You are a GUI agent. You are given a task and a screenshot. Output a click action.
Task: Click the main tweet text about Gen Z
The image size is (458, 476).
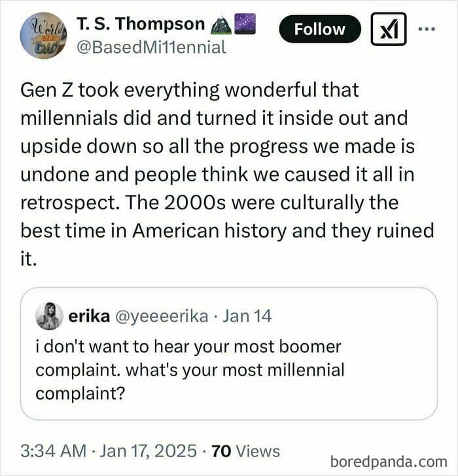coord(227,175)
